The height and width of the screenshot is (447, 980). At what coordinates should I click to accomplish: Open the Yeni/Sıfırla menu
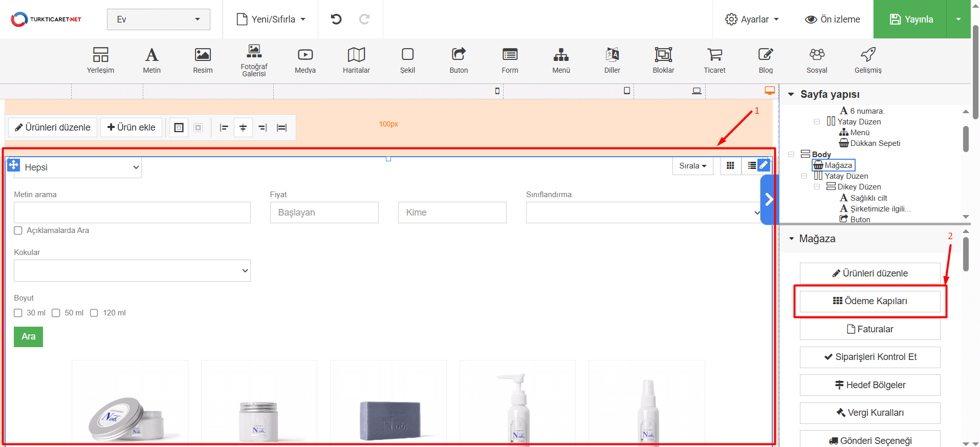click(x=271, y=19)
